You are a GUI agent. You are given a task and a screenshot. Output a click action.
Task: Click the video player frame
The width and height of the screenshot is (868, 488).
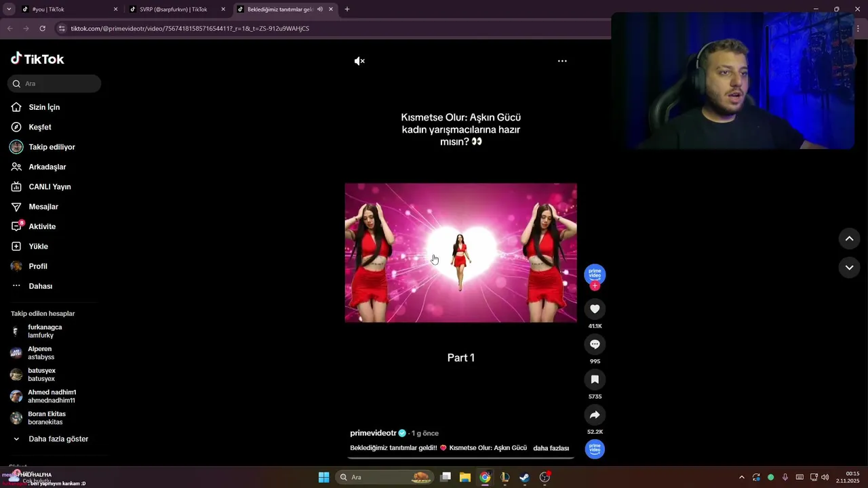pos(461,253)
